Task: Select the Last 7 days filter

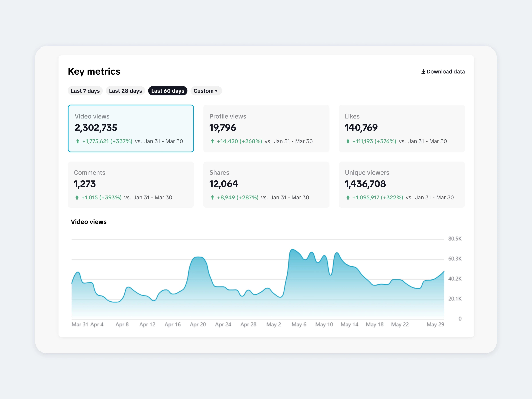Action: [x=85, y=91]
